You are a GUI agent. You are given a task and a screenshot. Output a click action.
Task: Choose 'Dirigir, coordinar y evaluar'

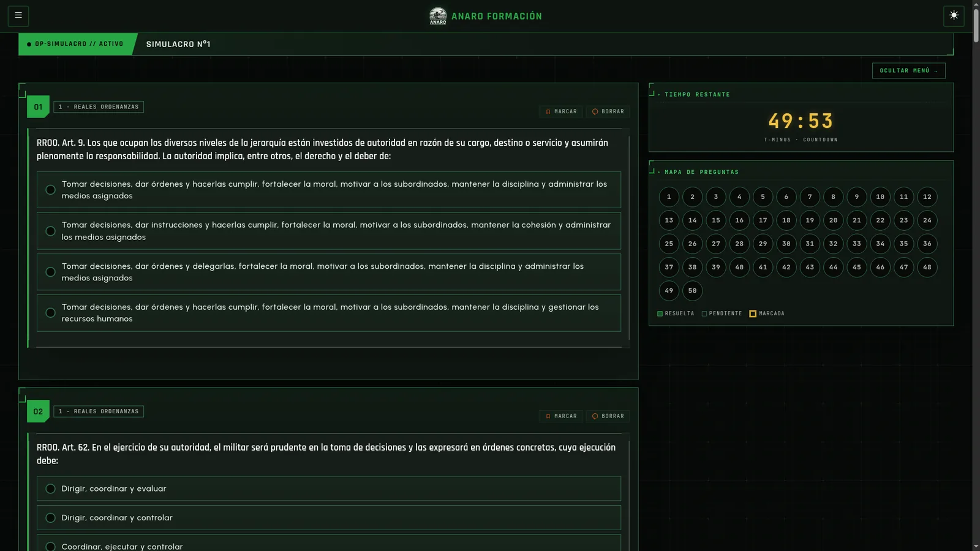click(x=329, y=489)
